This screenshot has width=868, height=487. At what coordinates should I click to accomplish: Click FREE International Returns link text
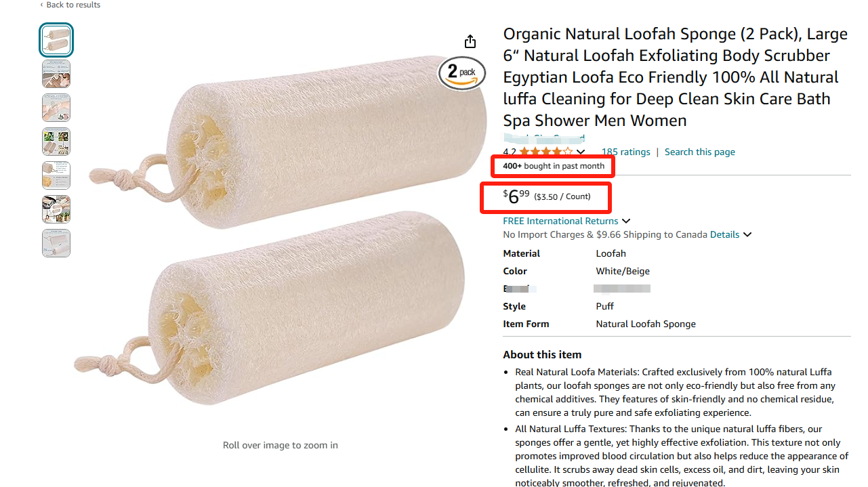pyautogui.click(x=560, y=221)
